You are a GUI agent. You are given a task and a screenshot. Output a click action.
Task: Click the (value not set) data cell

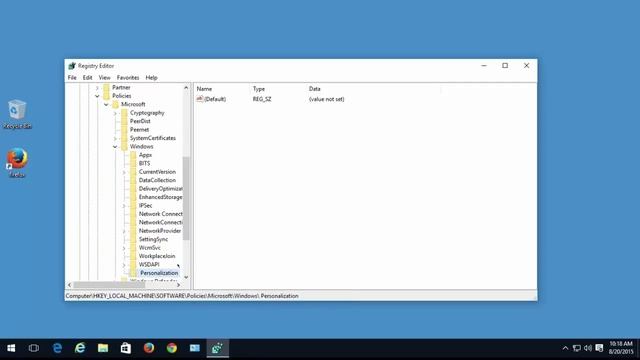pyautogui.click(x=327, y=99)
